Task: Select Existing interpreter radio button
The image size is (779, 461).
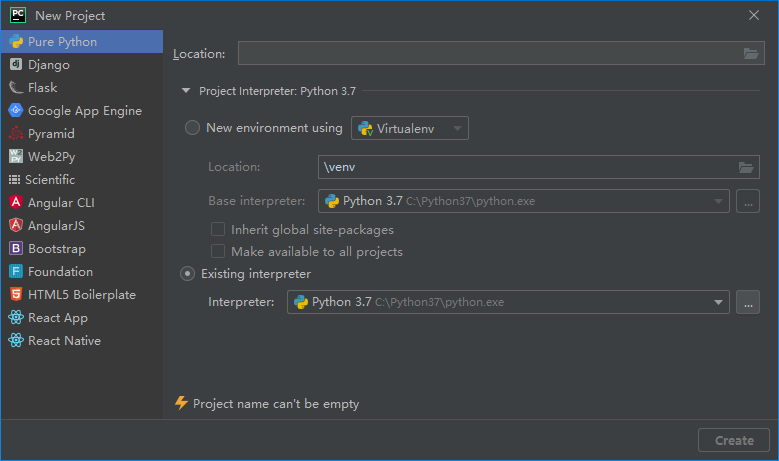Action: [x=187, y=274]
